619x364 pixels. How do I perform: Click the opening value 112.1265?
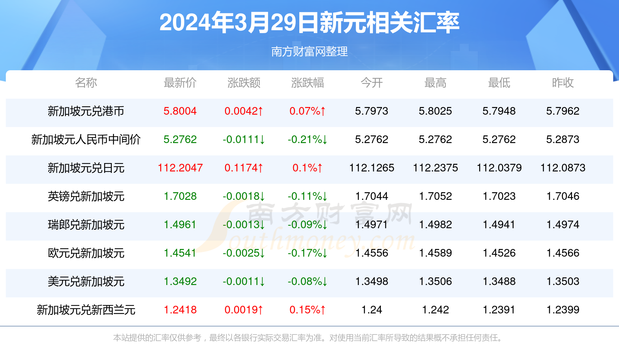click(372, 168)
